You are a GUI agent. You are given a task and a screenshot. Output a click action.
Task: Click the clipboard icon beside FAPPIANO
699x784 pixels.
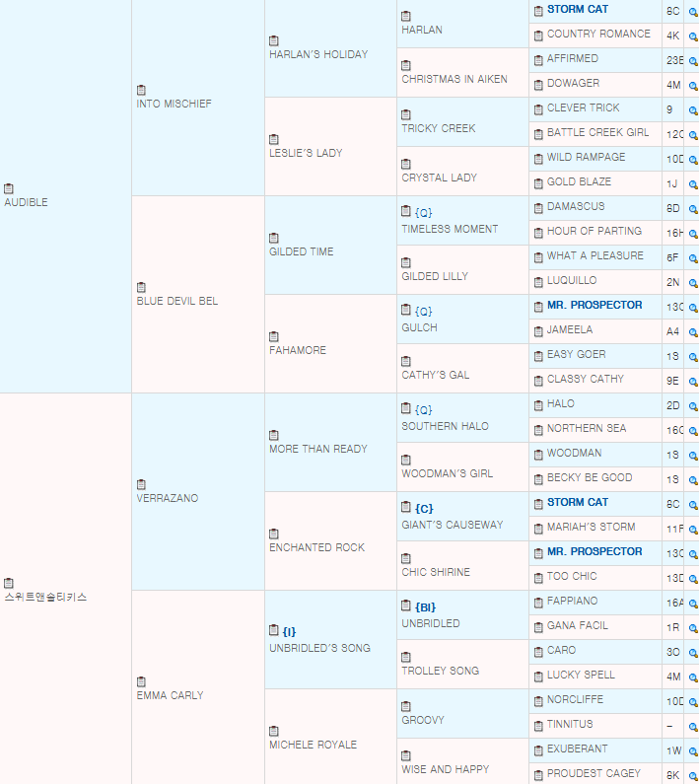(538, 603)
